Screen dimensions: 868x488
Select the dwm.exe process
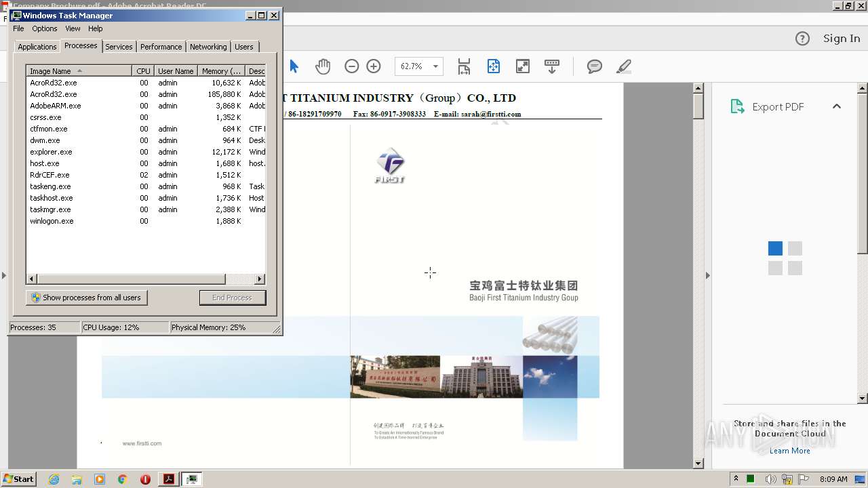tap(146, 140)
